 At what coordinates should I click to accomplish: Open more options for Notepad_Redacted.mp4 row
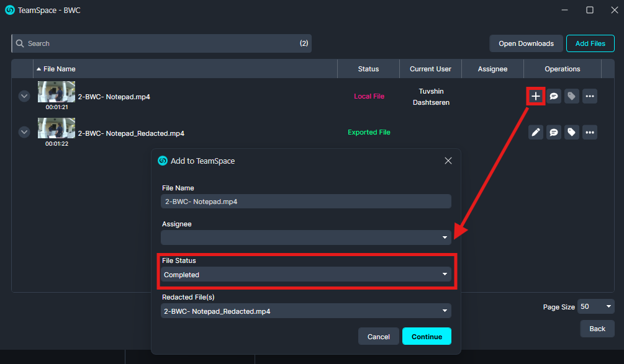589,132
